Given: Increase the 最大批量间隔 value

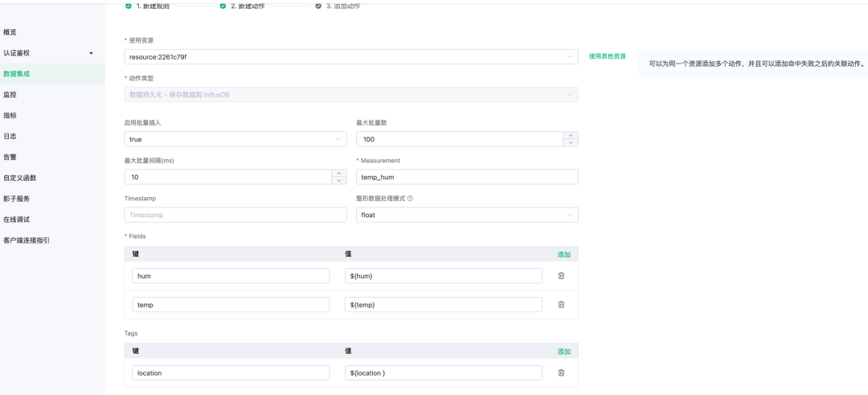Looking at the screenshot, I should point(340,173).
